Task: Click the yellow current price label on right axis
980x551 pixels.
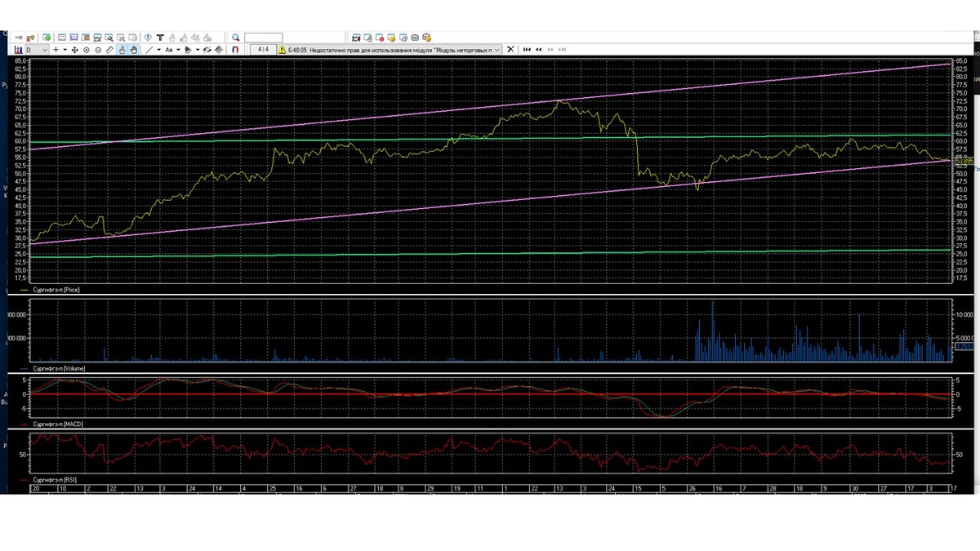Action: pos(965,162)
